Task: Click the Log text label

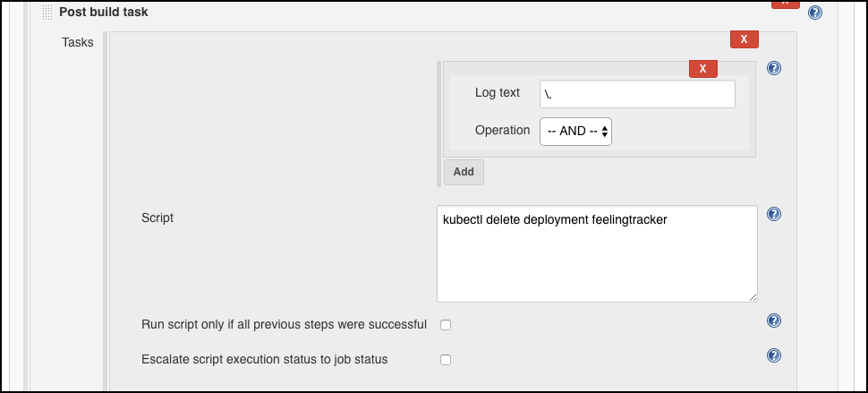Action: click(x=498, y=93)
